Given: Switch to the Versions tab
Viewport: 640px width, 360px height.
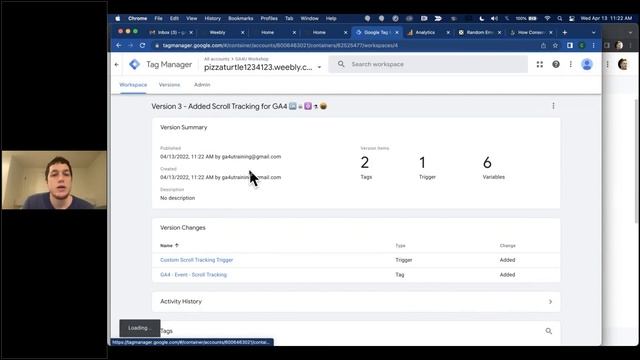Looking at the screenshot, I should tap(169, 85).
